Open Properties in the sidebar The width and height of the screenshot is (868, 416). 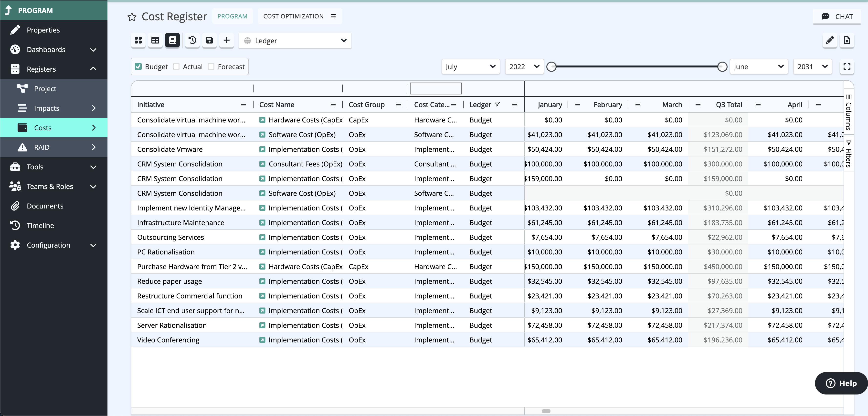(54, 30)
